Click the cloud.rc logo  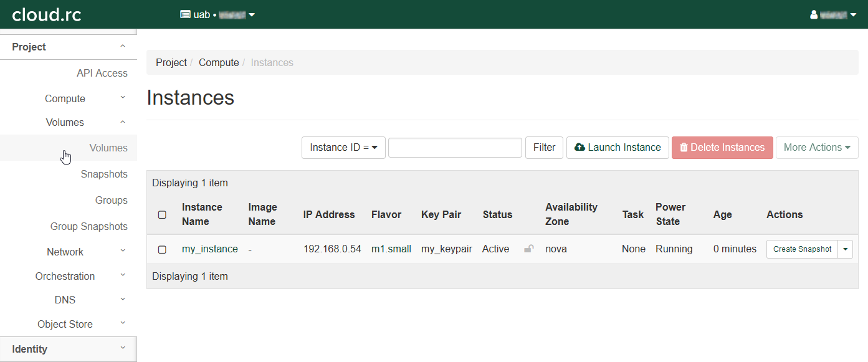(x=47, y=14)
